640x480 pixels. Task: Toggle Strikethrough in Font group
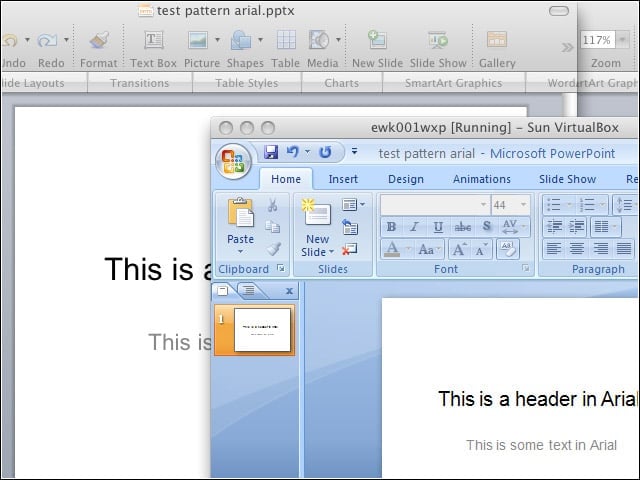coord(462,227)
